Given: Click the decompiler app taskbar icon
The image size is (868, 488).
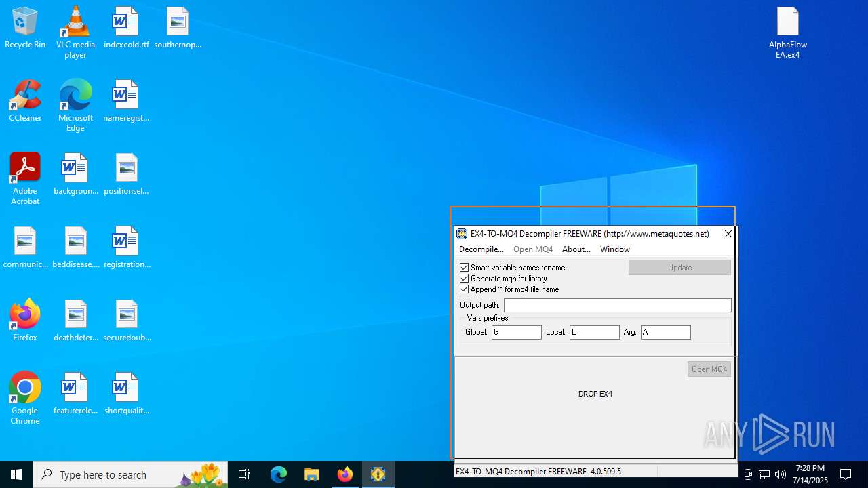Looking at the screenshot, I should pos(378,474).
